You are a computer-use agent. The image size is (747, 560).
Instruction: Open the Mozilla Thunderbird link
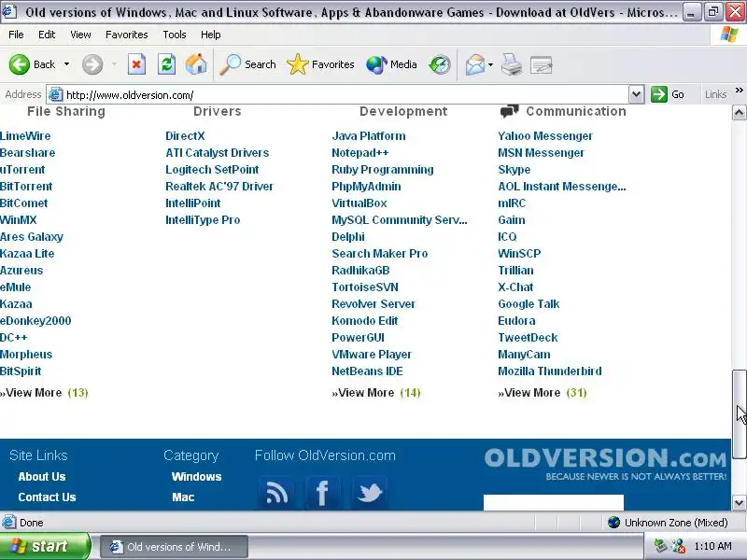[x=550, y=371]
